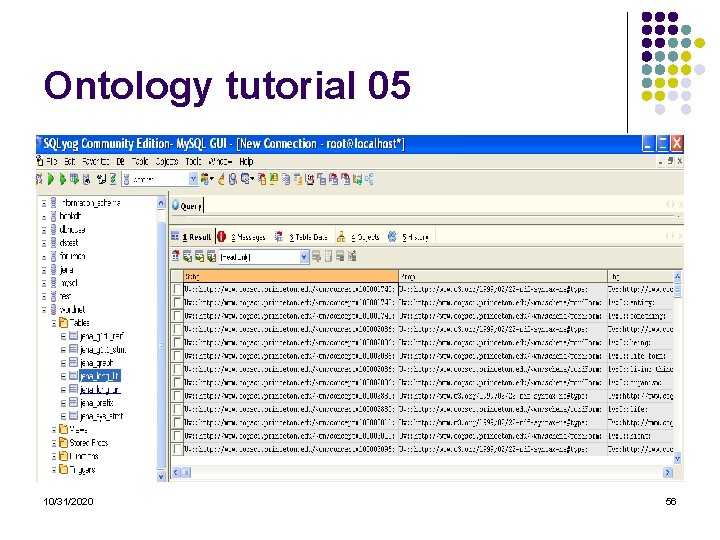Tick the checkbox on the 'life form' row
720x540 pixels.
coord(177,355)
